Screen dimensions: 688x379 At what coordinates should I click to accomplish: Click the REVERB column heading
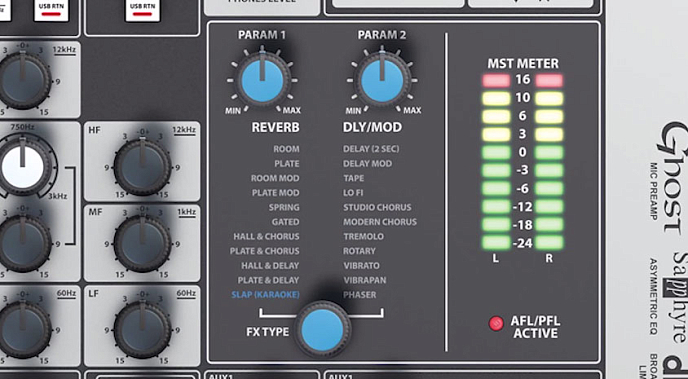[x=275, y=127]
